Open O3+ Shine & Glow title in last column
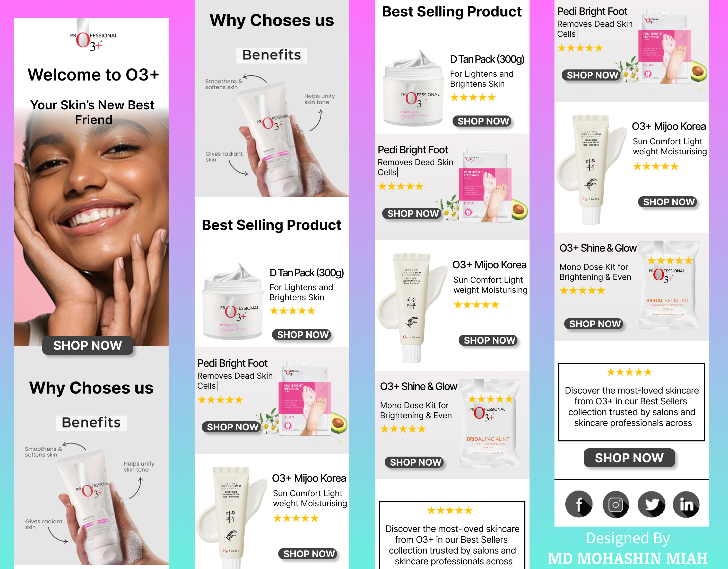Viewport: 728px width, 569px height. click(598, 248)
